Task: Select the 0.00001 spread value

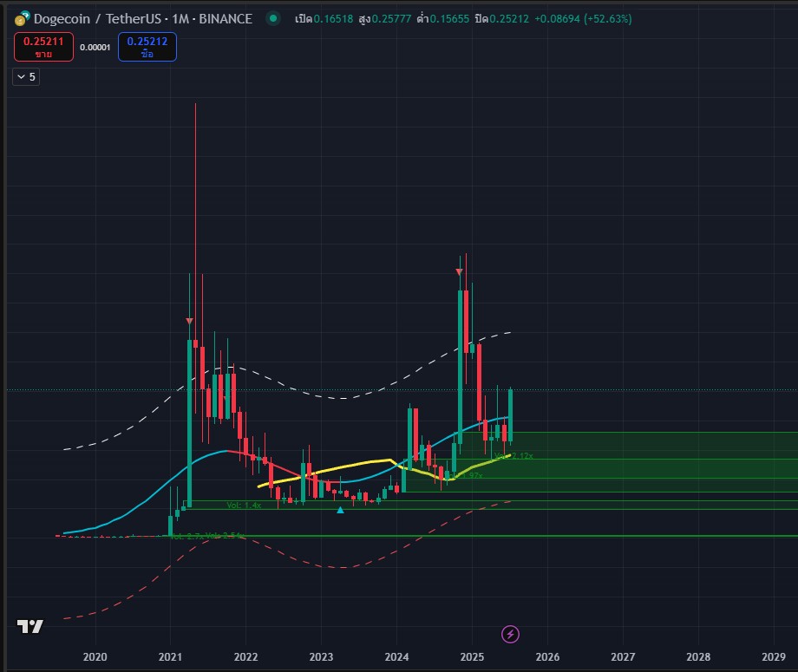Action: [x=95, y=48]
